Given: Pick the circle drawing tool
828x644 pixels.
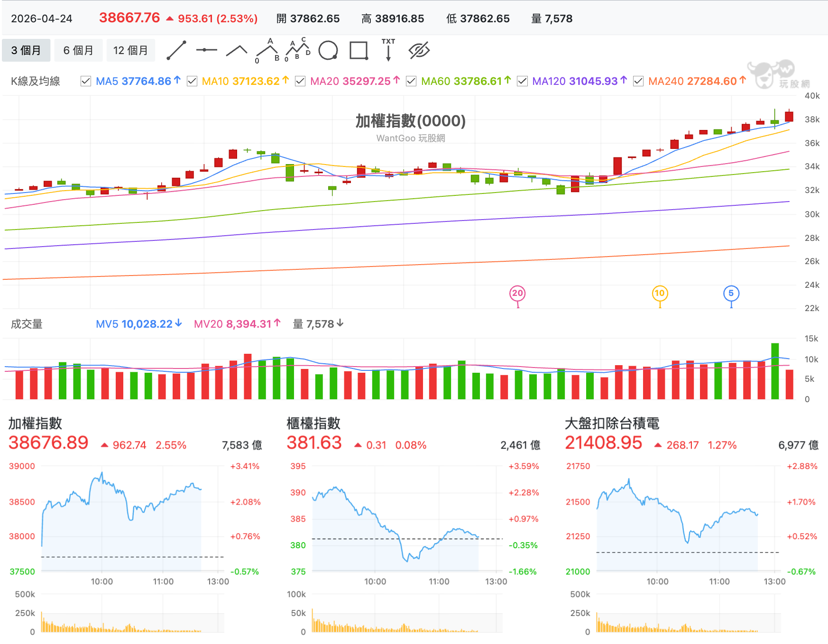Looking at the screenshot, I should (x=328, y=50).
